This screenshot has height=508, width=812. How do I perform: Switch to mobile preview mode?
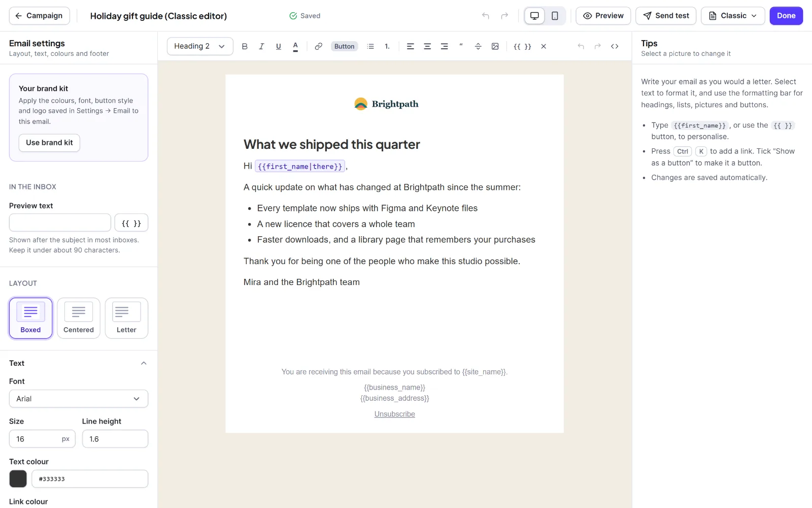click(x=555, y=16)
